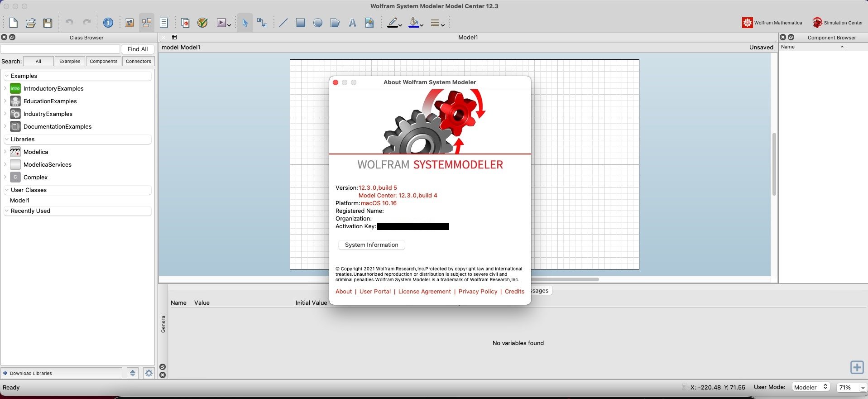Toggle the Examples search filter
The width and height of the screenshot is (868, 399).
(x=70, y=61)
